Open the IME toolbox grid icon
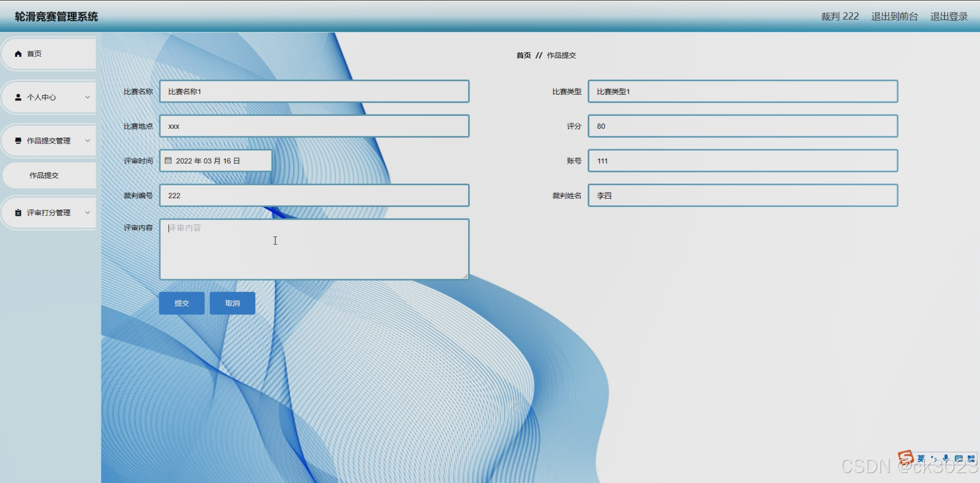The height and width of the screenshot is (483, 980). [x=971, y=459]
